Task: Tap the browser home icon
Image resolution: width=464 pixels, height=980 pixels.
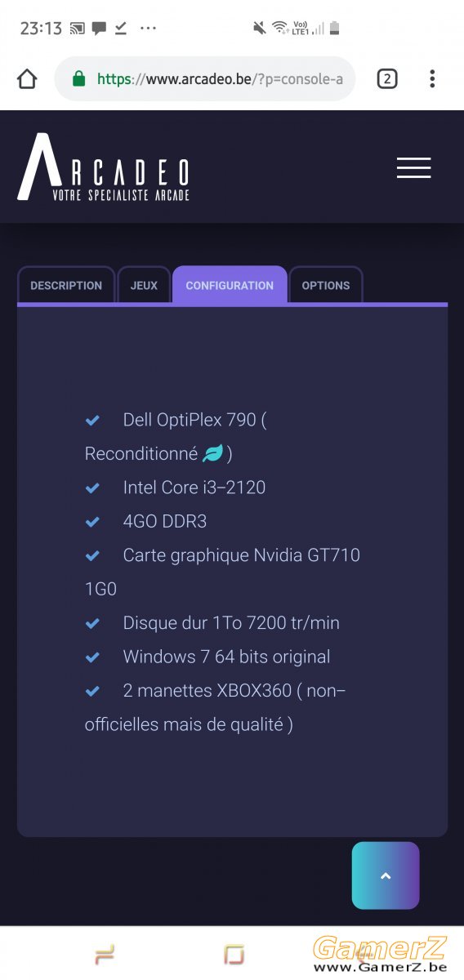Action: point(27,78)
